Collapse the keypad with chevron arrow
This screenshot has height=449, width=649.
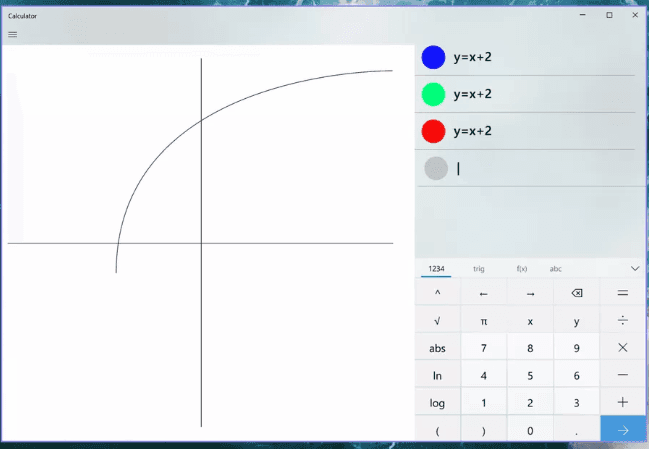click(x=635, y=269)
